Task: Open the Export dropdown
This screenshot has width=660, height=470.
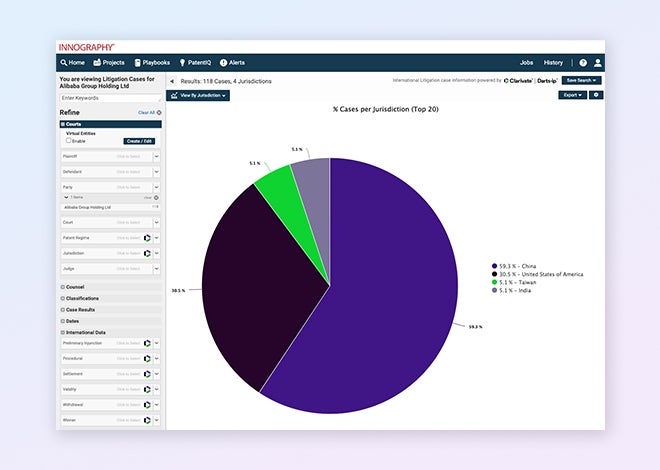Action: (x=572, y=95)
